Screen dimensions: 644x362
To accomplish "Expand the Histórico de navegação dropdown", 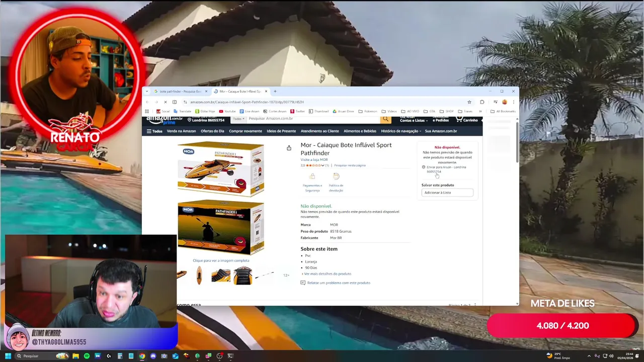I will (401, 131).
